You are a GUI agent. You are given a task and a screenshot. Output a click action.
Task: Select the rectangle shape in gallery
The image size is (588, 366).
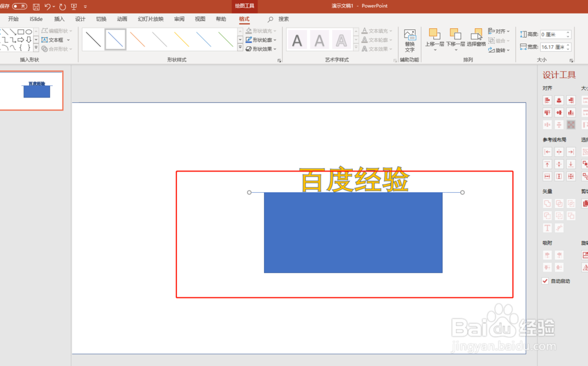[x=21, y=32]
